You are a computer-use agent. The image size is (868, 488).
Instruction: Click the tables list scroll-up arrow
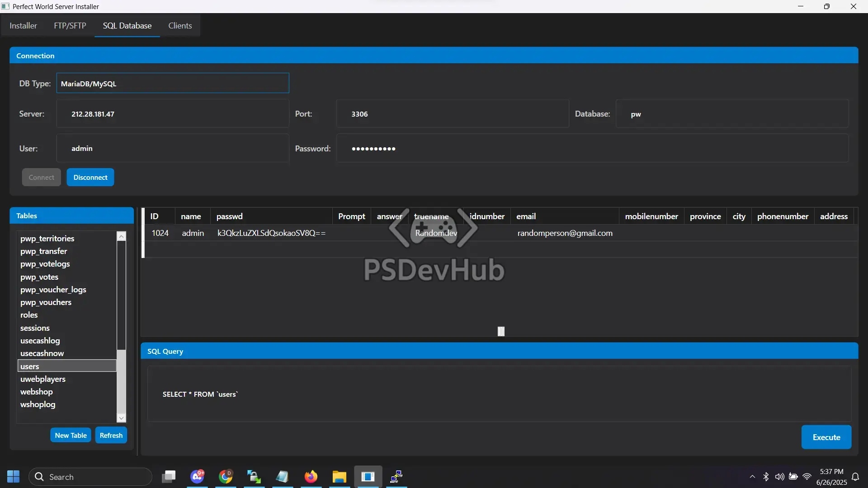click(121, 236)
